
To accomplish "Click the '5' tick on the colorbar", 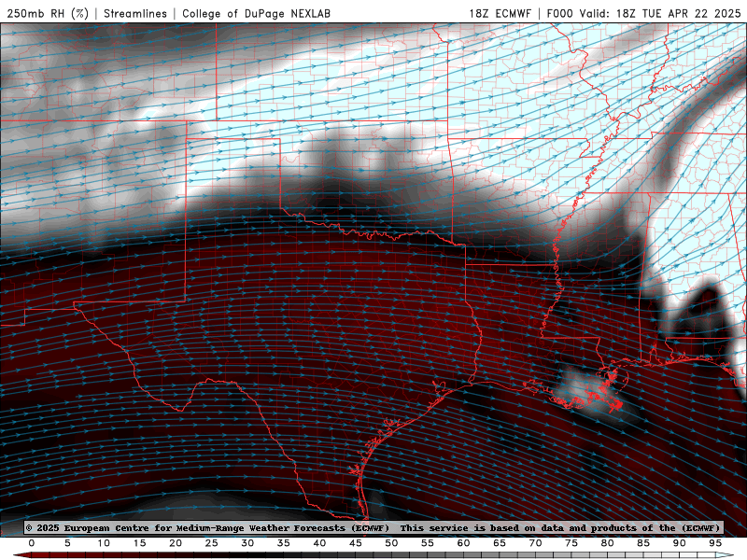I will [67, 543].
